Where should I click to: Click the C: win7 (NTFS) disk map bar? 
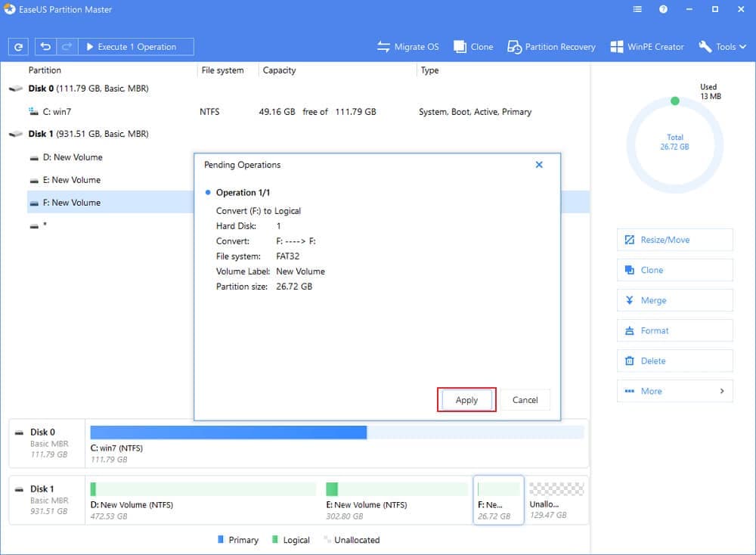tap(337, 433)
